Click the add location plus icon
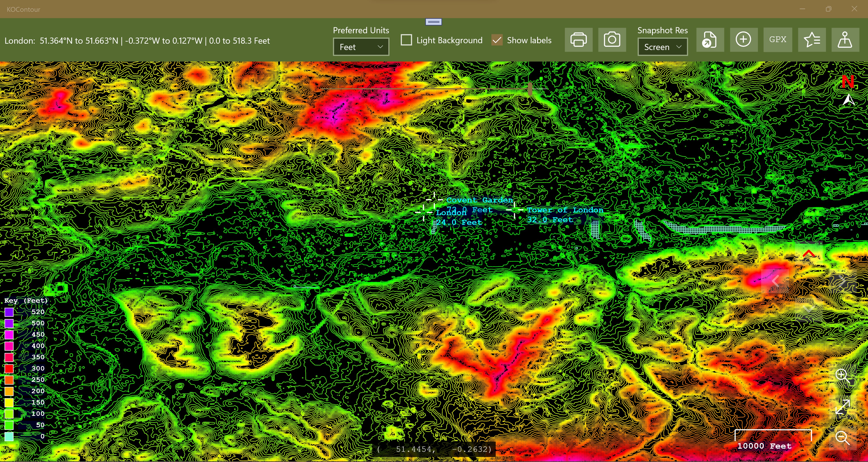The height and width of the screenshot is (462, 868). [x=743, y=40]
